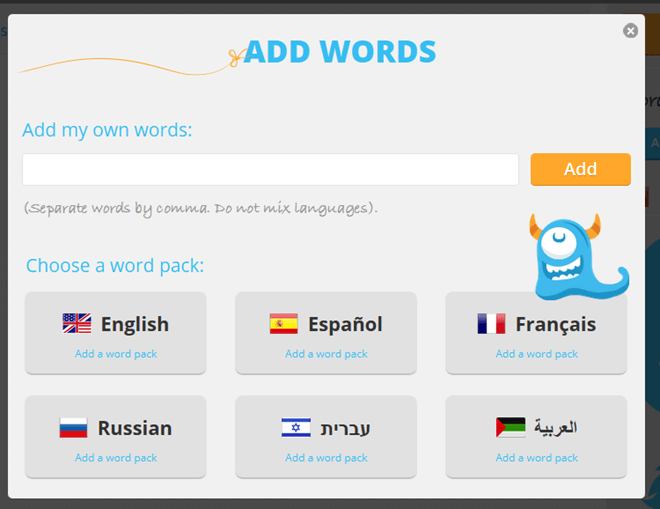Choose the English pack name
Viewport: 660px width, 509px height.
point(135,324)
